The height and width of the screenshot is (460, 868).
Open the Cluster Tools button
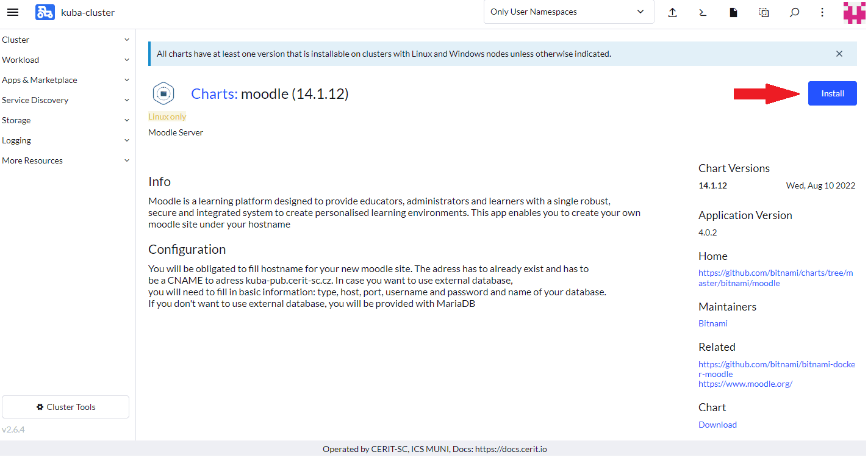pos(66,407)
